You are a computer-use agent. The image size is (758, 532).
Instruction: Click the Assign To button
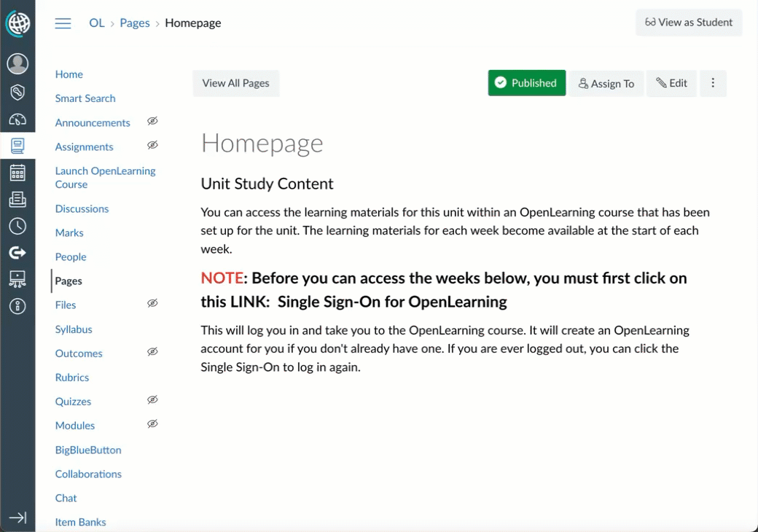click(606, 84)
